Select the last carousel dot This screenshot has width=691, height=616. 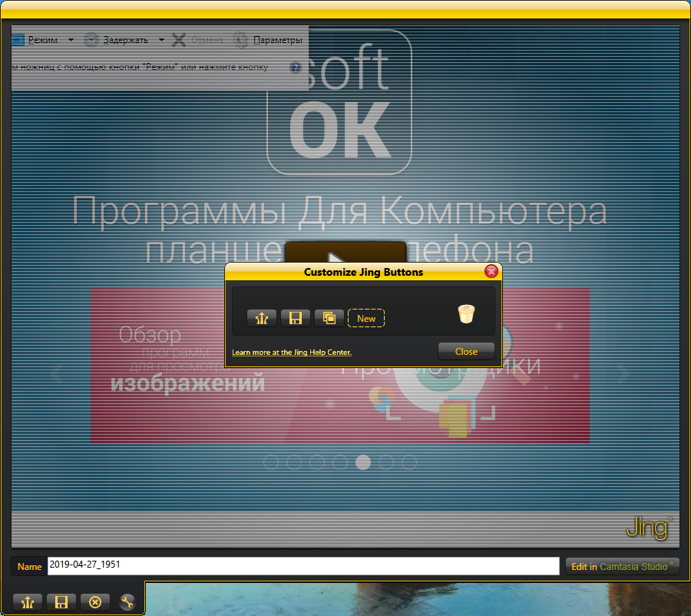tap(409, 462)
